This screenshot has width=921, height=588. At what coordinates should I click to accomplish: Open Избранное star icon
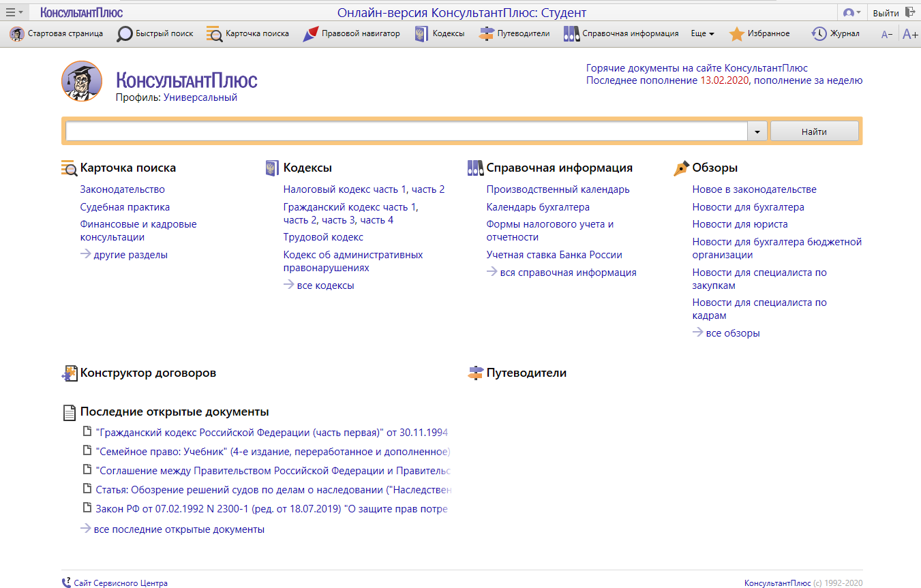[x=736, y=33]
